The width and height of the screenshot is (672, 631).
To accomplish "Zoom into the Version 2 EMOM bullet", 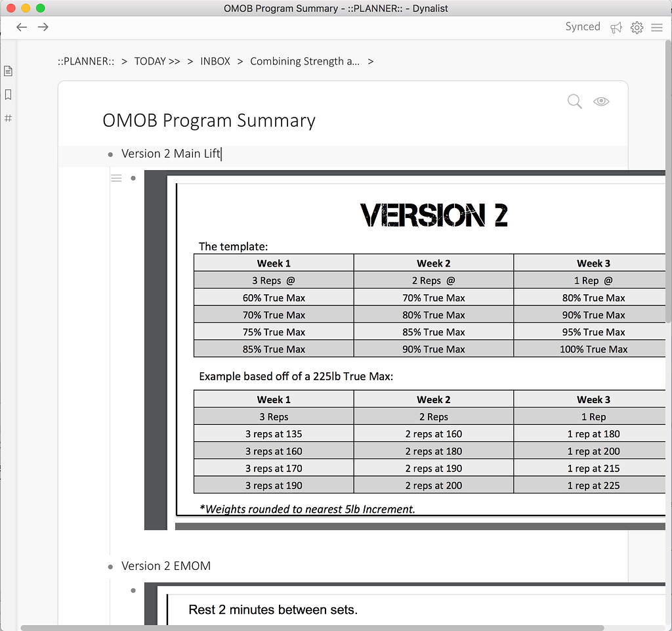I will [110, 567].
